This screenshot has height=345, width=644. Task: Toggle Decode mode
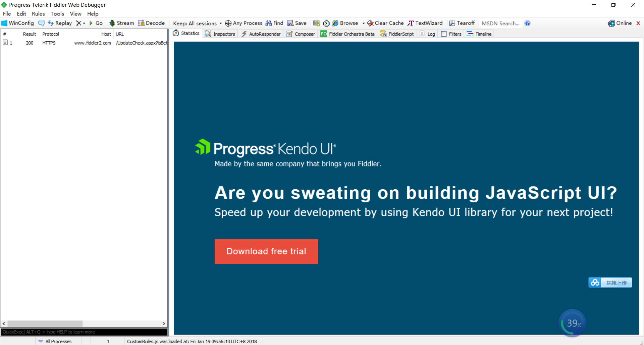tap(151, 23)
